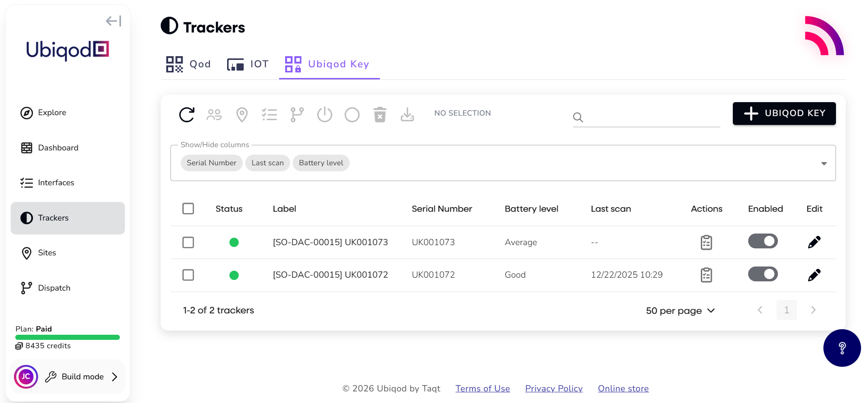Click the add Ubiqod Key button
The image size is (868, 403).
coord(784,113)
